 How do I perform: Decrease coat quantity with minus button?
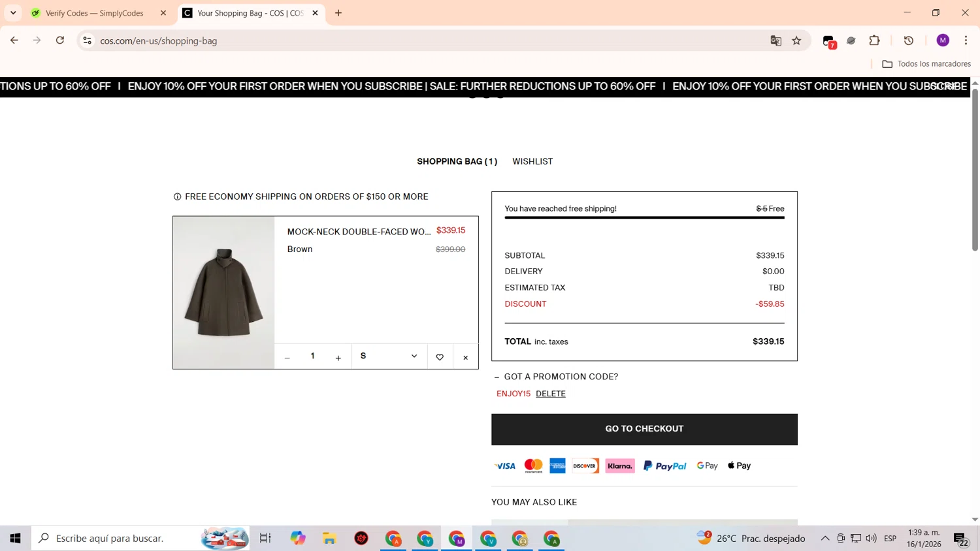pos(287,358)
